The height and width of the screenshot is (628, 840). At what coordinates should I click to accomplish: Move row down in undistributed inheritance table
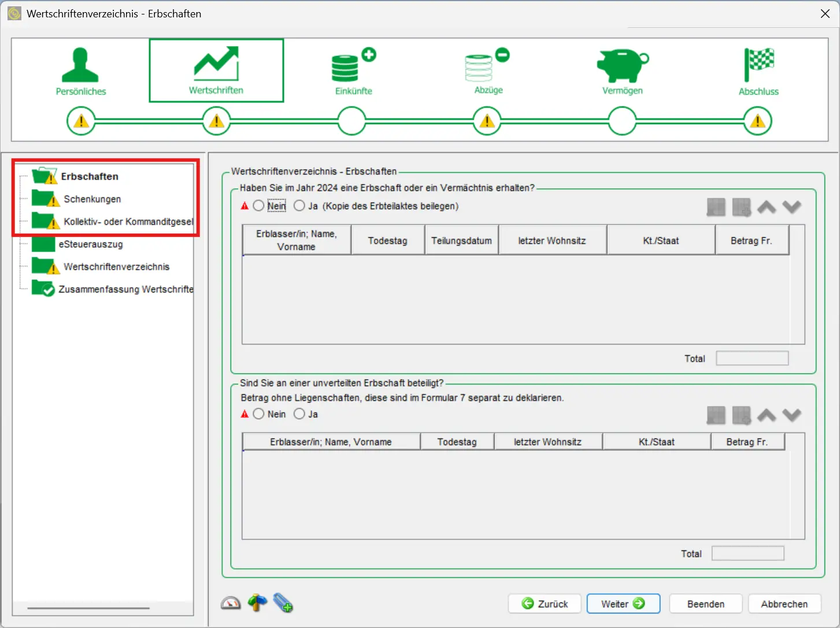(x=791, y=415)
